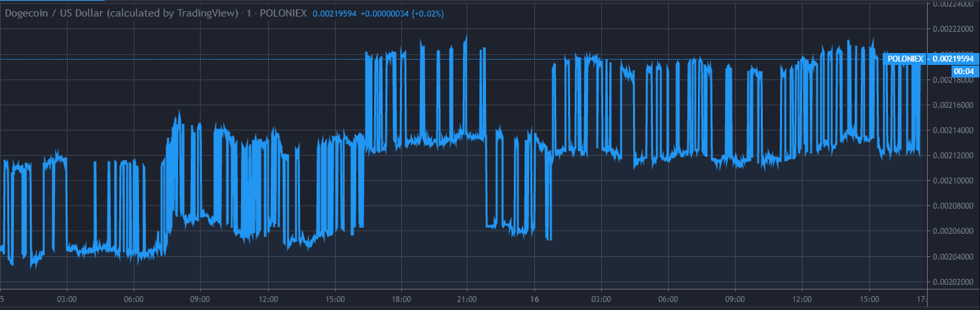The height and width of the screenshot is (310, 980).
Task: Click the 0.00214000 price scale label
Action: pos(953,130)
